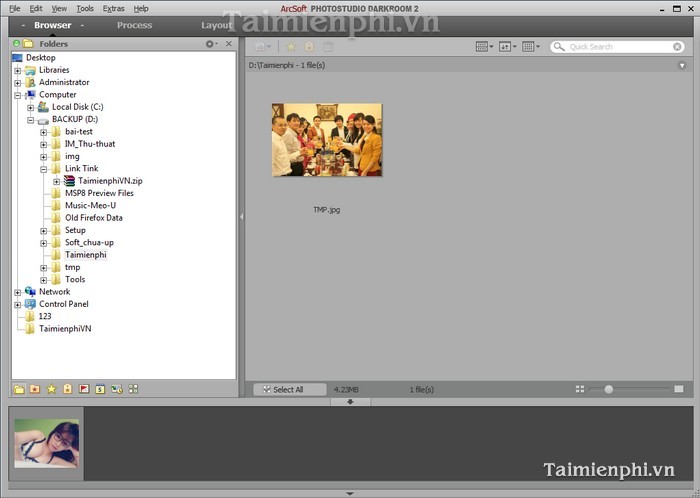The height and width of the screenshot is (498, 700).
Task: Open Favorites via the star icon below folder tree
Action: 51,388
